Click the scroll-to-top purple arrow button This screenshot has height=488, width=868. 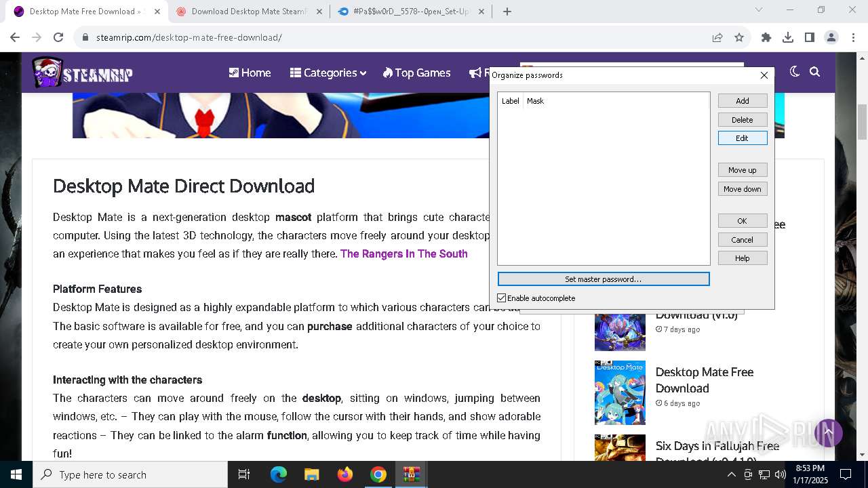828,432
